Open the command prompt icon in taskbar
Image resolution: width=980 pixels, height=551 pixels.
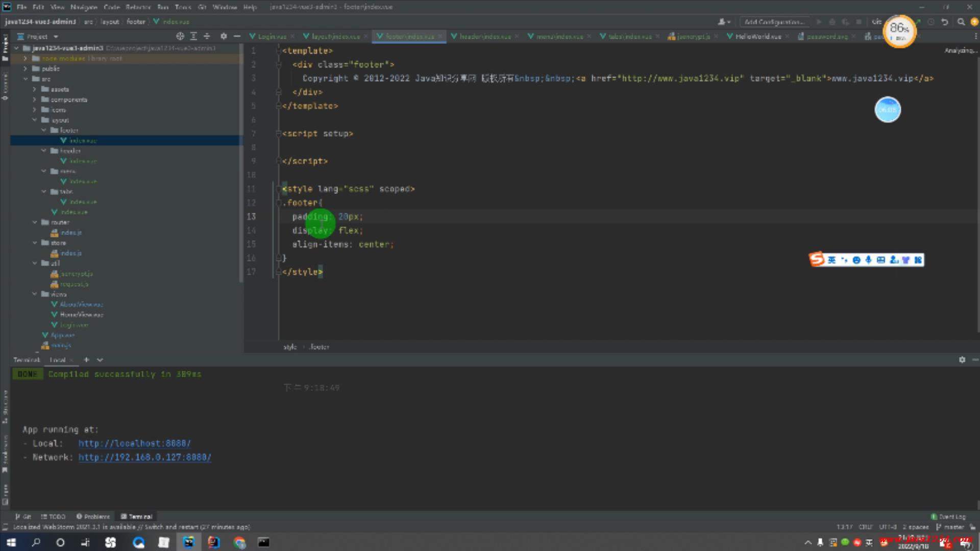263,542
